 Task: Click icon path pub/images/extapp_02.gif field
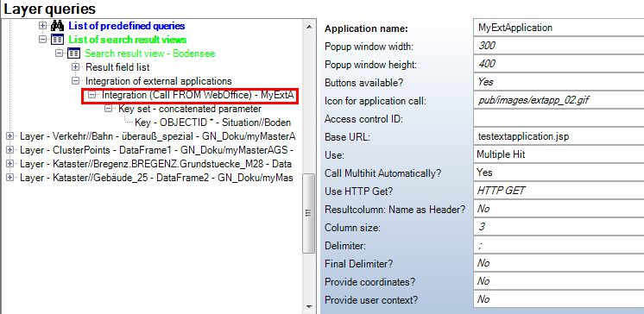click(559, 100)
